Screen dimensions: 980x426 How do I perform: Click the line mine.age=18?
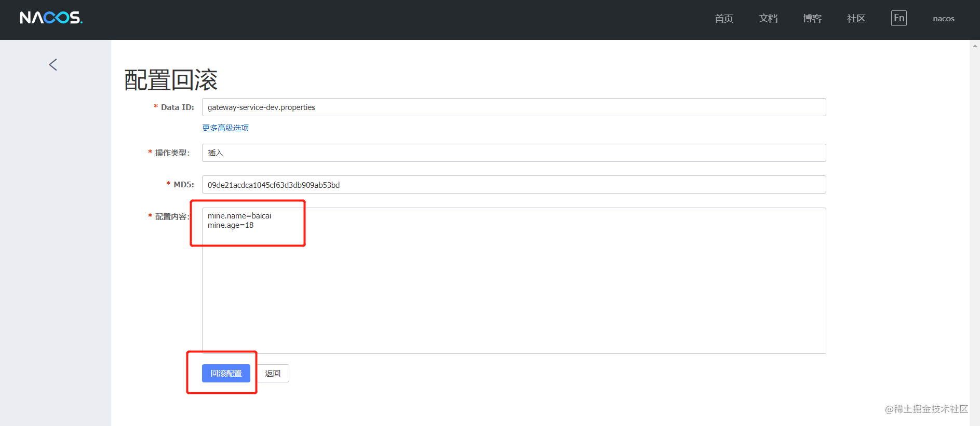(x=231, y=225)
